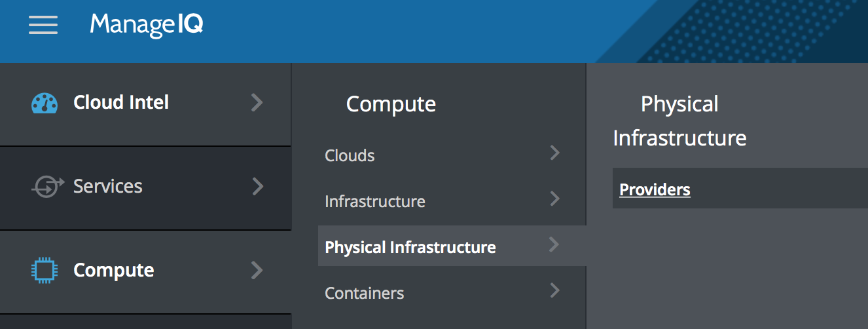Toggle the hamburger navigation menu
The image size is (868, 329).
coord(43,25)
